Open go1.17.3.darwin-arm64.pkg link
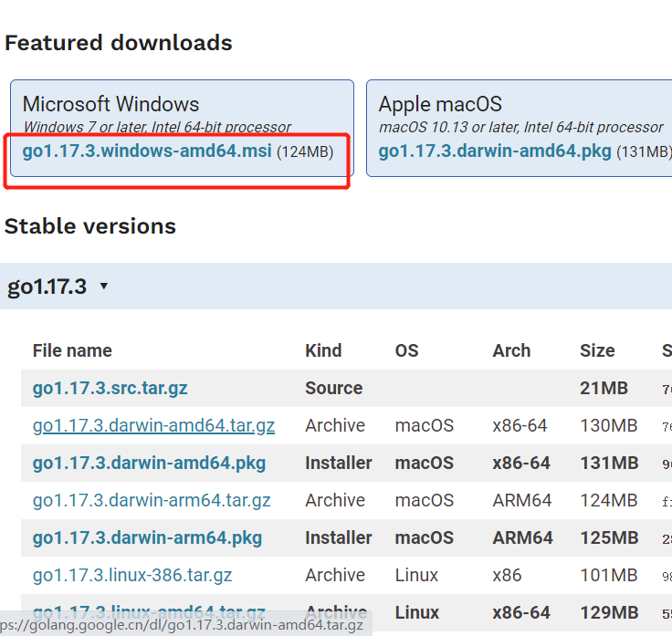Viewport: 672px width, 636px height. [147, 538]
